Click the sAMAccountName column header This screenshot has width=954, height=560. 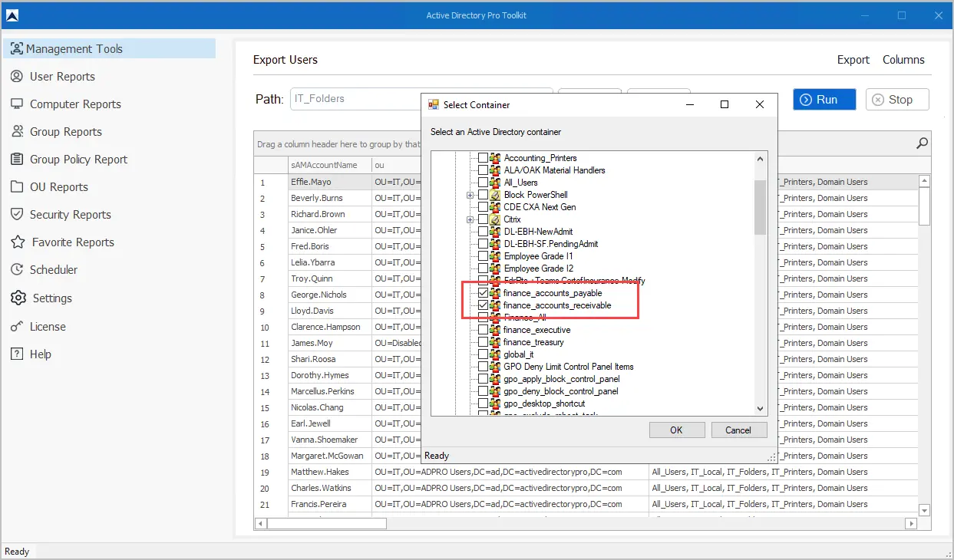coord(328,165)
